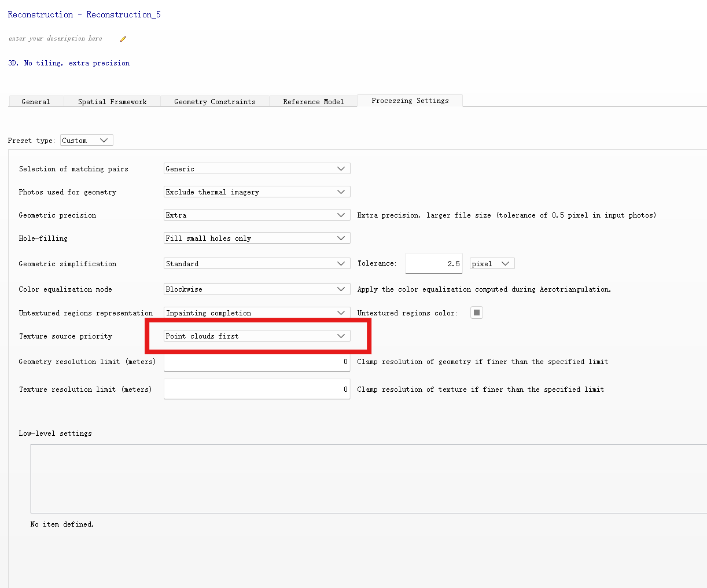Click the 'Photos used for geometry' label
This screenshot has height=588, width=707.
(67, 192)
